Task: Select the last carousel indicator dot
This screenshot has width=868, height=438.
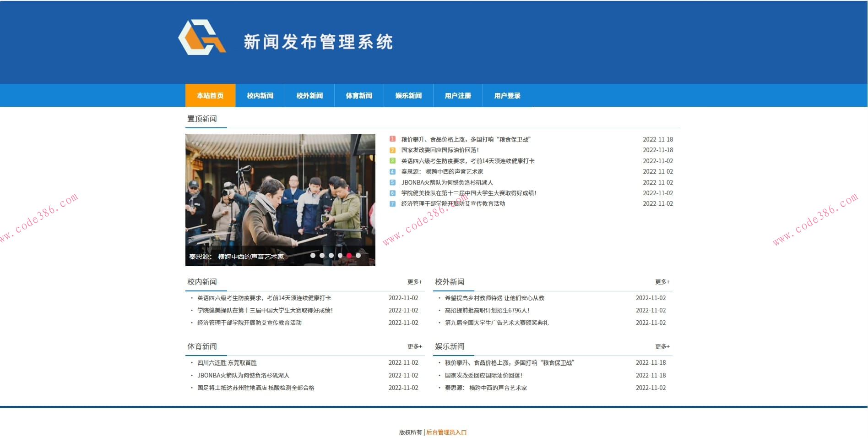Action: point(358,256)
